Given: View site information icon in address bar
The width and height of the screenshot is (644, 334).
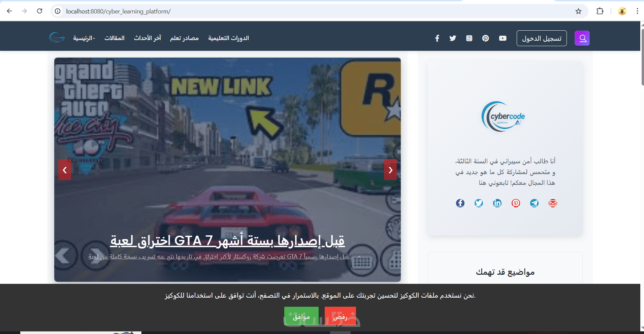Looking at the screenshot, I should [x=58, y=11].
